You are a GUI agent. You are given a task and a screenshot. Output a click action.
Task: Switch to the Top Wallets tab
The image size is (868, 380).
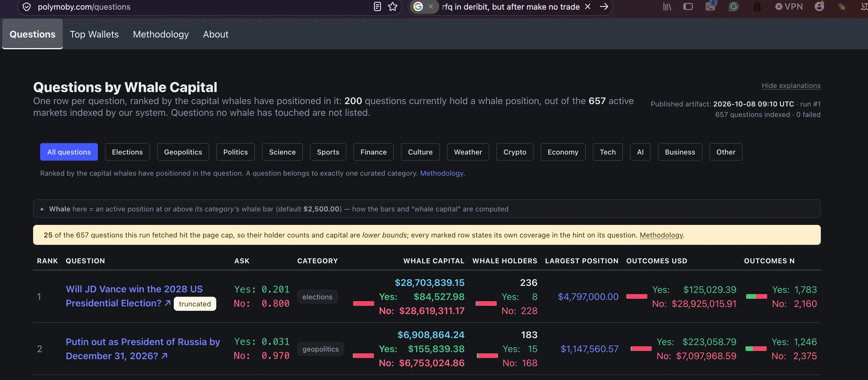[x=94, y=34]
